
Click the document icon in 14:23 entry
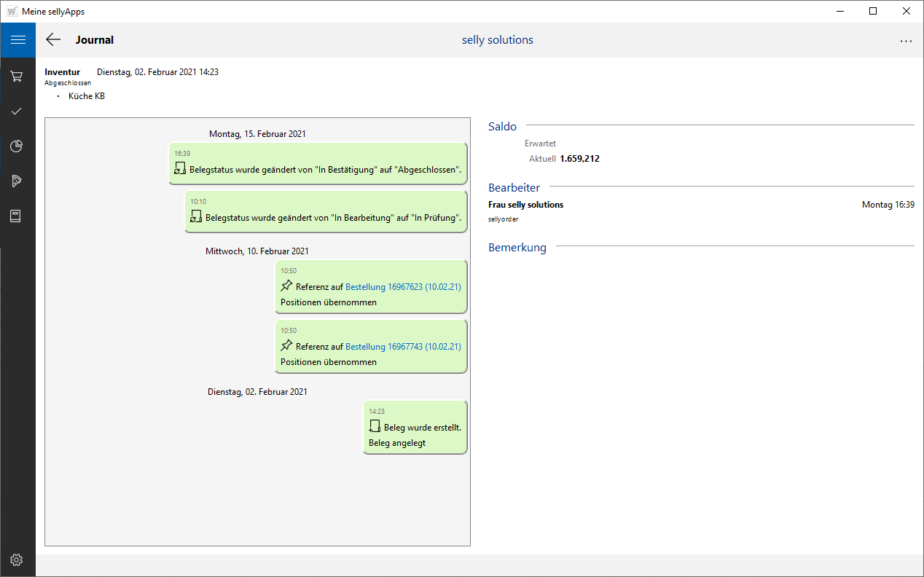(x=375, y=427)
